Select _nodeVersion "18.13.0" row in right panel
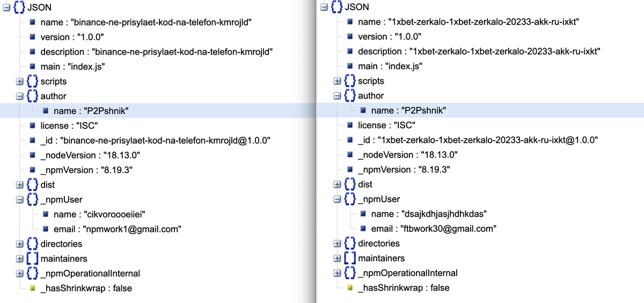 click(x=408, y=155)
